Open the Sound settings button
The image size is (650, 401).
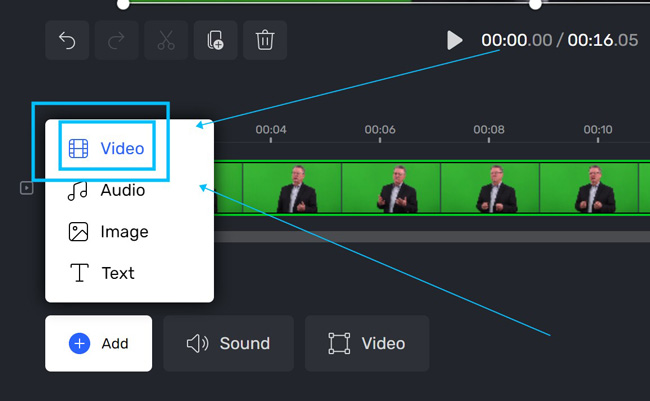point(228,343)
